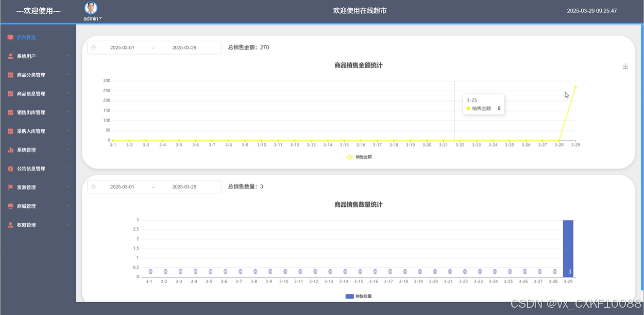Open the 商城管理 menu item

[x=38, y=206]
